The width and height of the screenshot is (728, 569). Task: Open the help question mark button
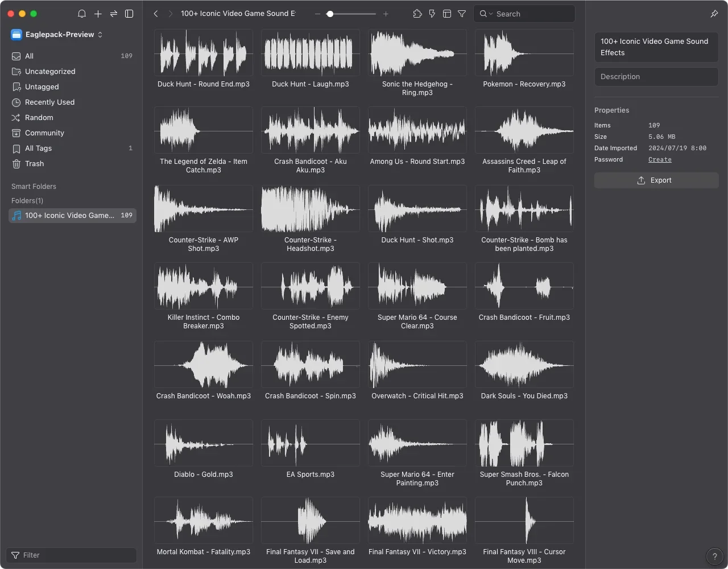click(714, 557)
